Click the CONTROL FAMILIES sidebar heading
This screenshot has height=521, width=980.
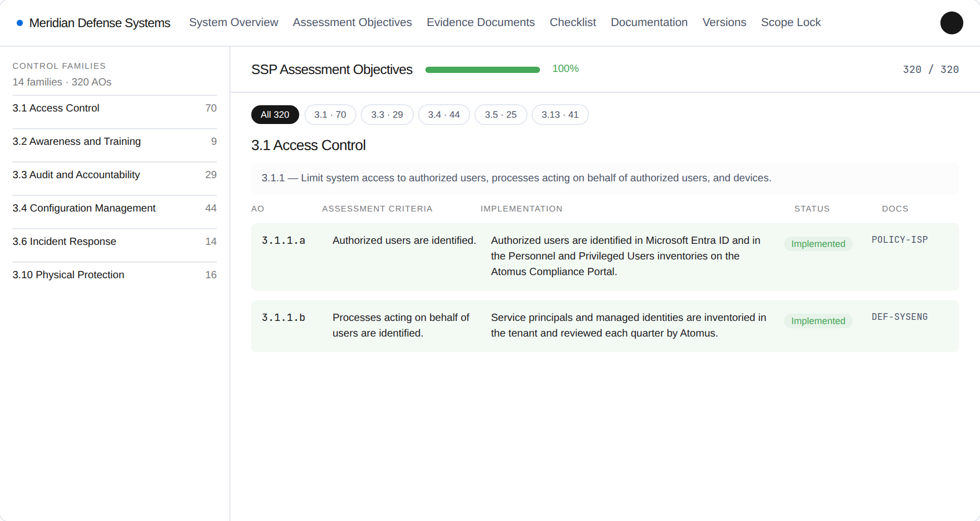tap(59, 66)
